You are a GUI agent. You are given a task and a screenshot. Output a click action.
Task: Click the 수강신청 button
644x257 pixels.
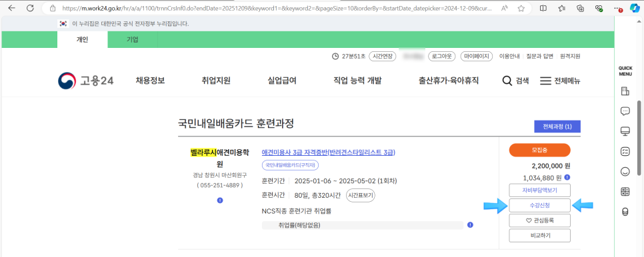point(540,205)
